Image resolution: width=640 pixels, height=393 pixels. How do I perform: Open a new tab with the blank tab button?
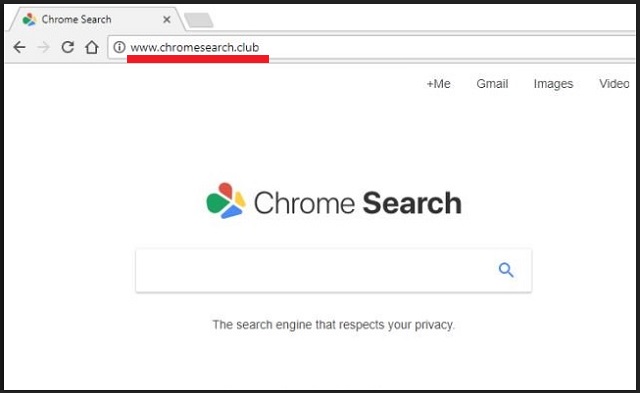199,20
